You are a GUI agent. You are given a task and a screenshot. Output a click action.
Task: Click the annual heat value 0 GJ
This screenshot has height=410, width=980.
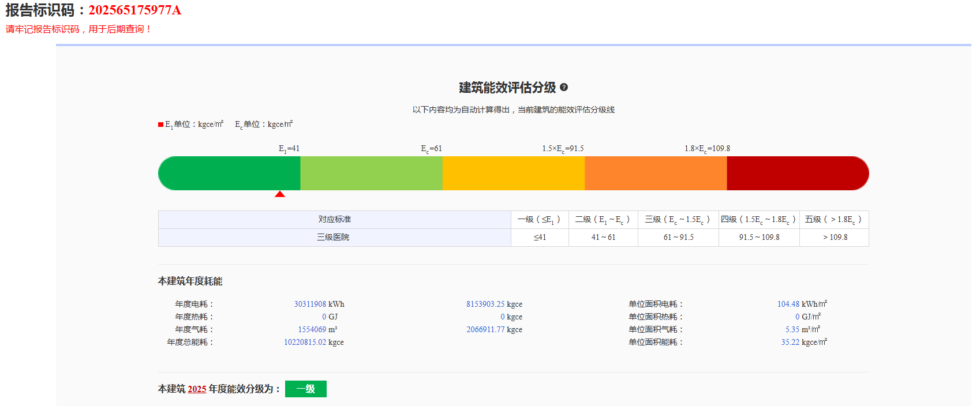click(x=330, y=317)
